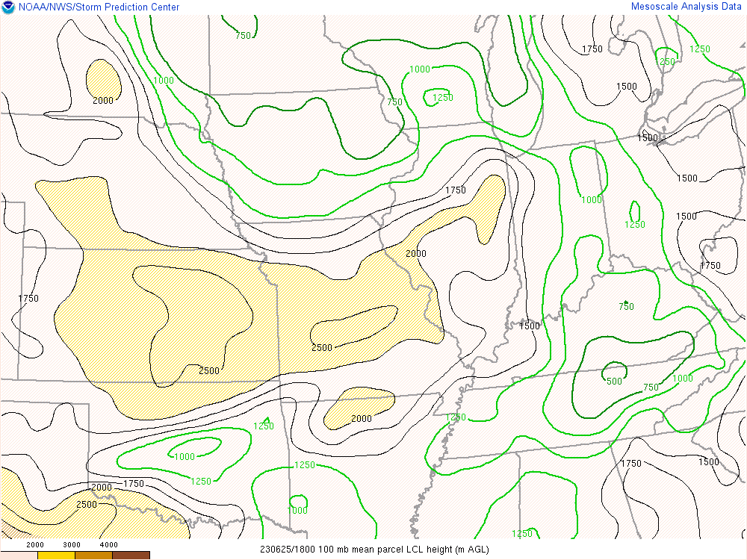Click the 1250 label inside small top oval

click(443, 98)
